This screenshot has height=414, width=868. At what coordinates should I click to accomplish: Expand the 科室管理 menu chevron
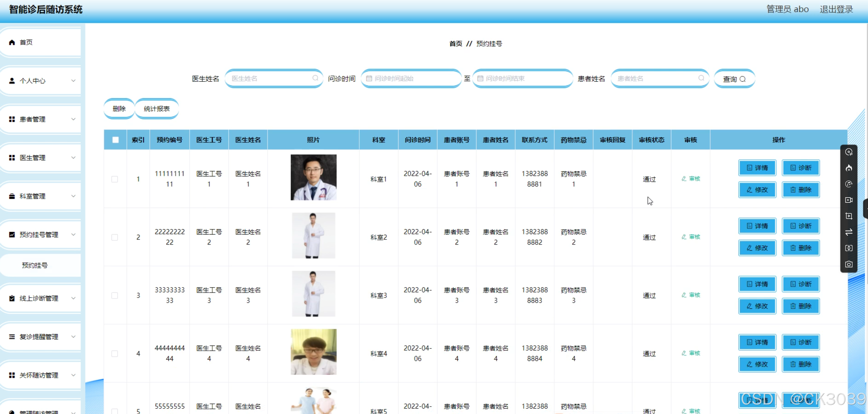(73, 196)
